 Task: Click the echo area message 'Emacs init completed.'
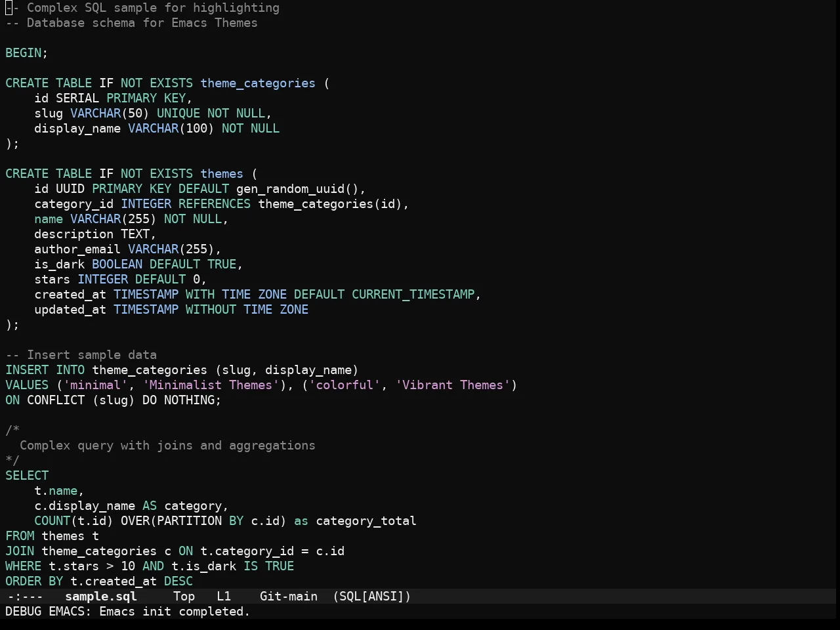pyautogui.click(x=175, y=612)
